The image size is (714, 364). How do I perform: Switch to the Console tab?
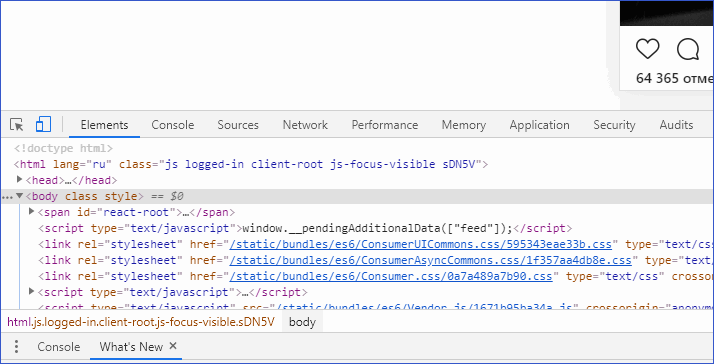pyautogui.click(x=173, y=125)
